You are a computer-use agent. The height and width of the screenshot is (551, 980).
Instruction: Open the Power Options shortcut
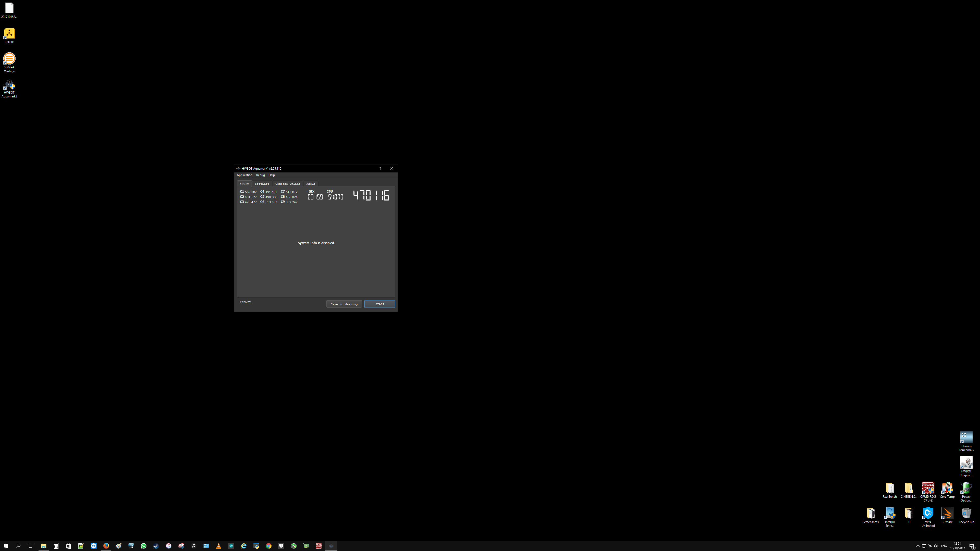tap(966, 492)
